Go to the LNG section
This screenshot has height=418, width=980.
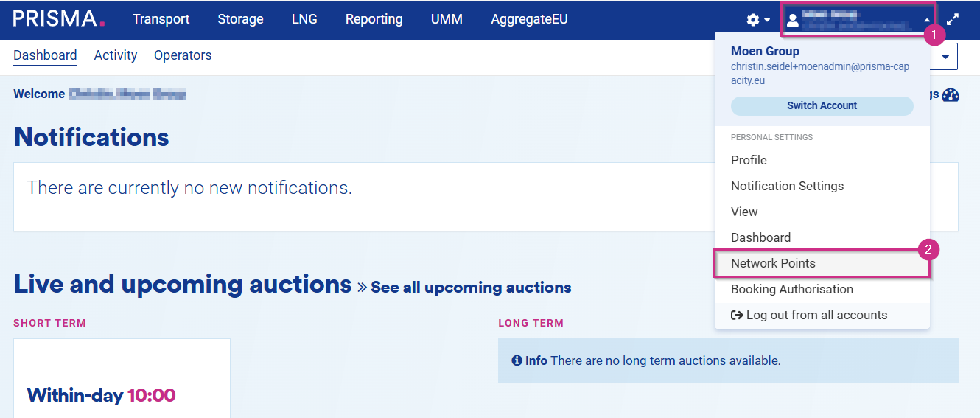point(304,19)
